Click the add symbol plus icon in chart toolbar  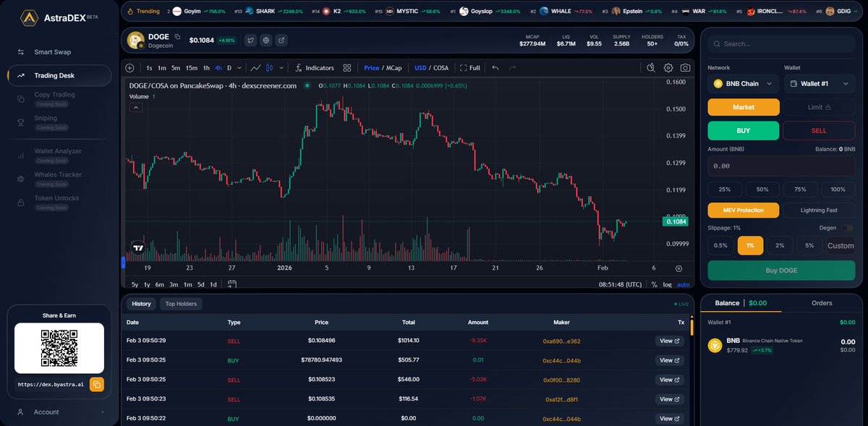click(x=130, y=68)
